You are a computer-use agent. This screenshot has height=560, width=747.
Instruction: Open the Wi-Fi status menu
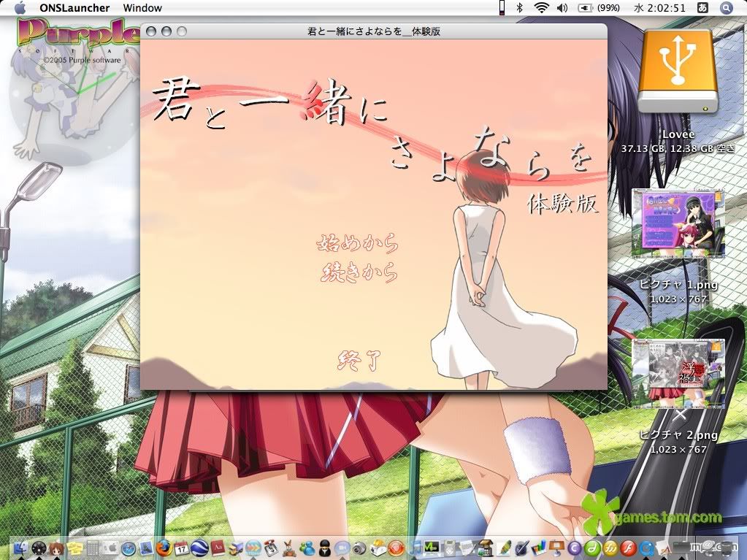[541, 7]
